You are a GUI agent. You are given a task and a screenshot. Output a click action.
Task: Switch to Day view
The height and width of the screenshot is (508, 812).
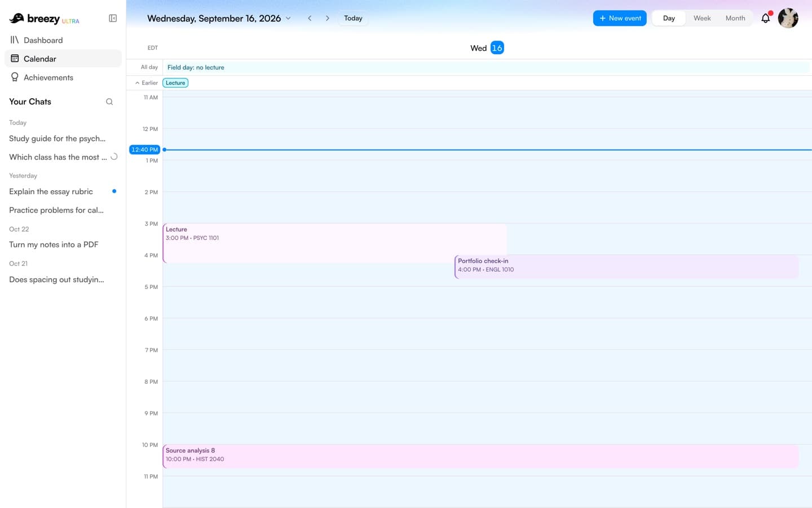669,18
